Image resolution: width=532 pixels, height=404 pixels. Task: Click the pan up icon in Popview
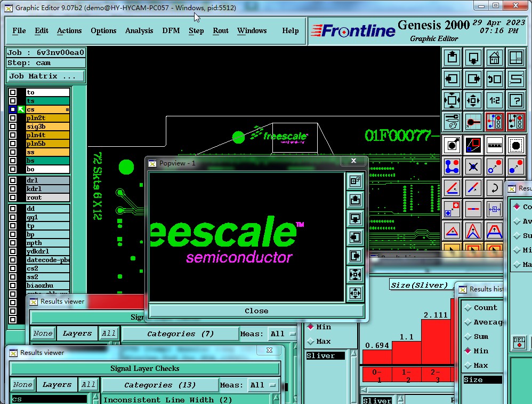click(x=355, y=200)
